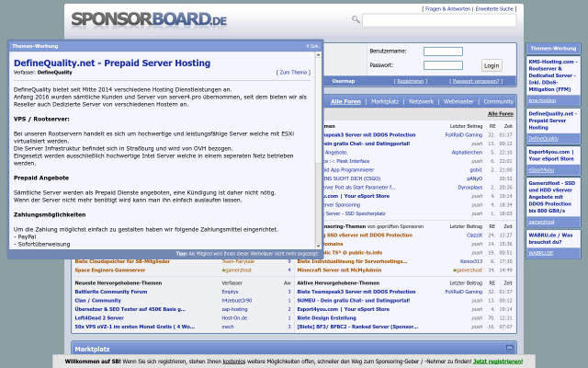
Task: Click the search magnifier icon
Action: [356, 19]
